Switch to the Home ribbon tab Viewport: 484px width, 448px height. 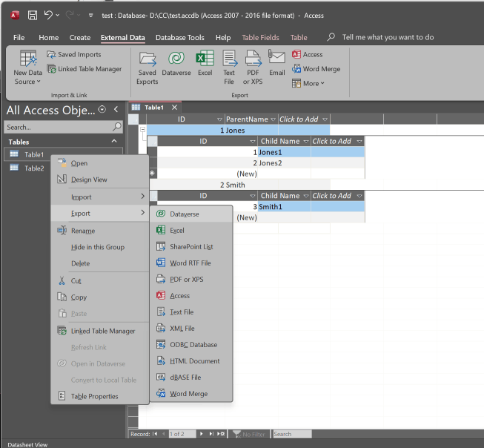click(x=48, y=37)
